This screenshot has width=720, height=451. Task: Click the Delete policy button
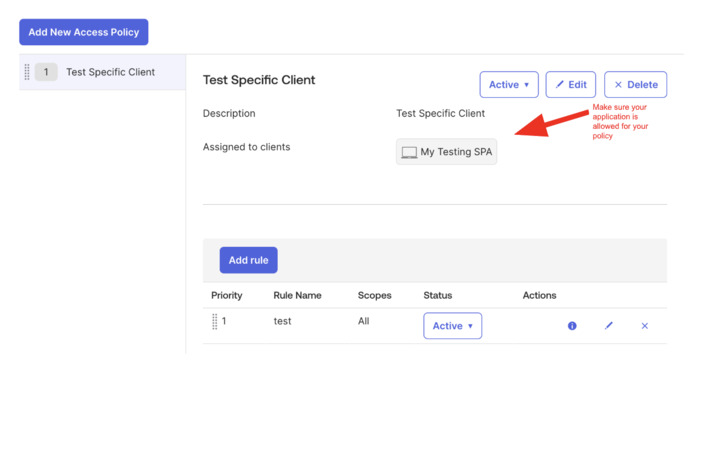636,85
